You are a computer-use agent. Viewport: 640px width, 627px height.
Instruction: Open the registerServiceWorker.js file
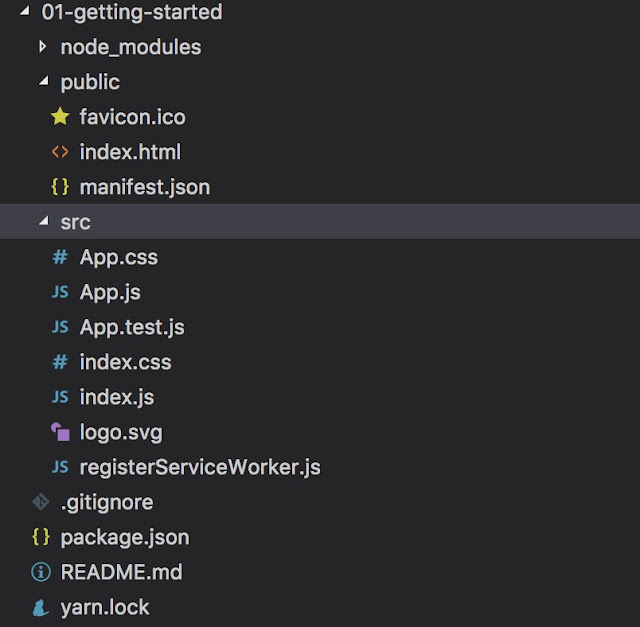(200, 467)
